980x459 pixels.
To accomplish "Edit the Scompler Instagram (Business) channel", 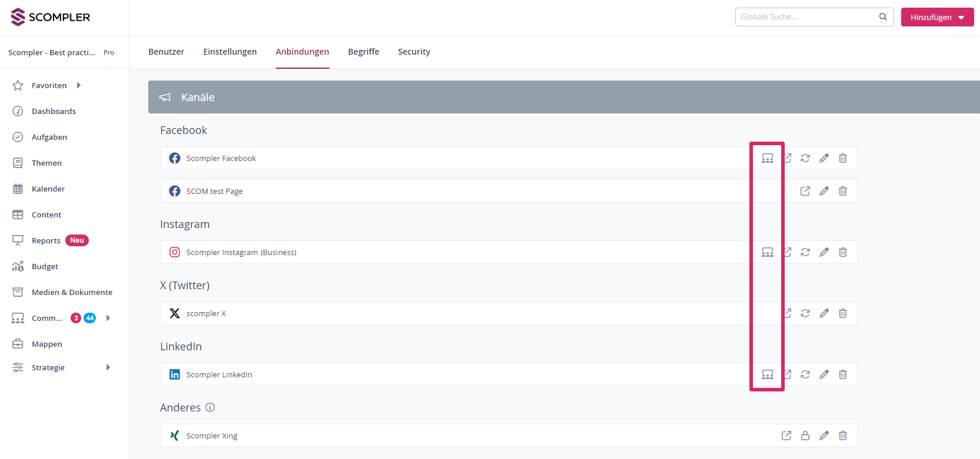I will 824,252.
